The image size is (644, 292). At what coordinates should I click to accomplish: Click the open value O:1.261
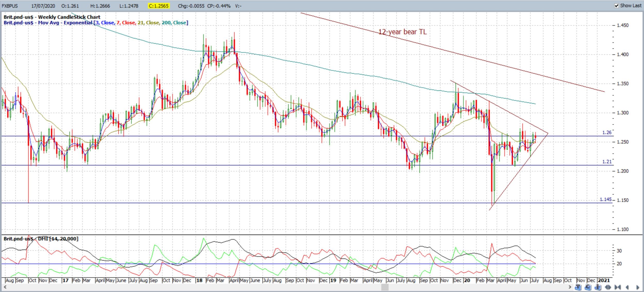[x=70, y=6]
